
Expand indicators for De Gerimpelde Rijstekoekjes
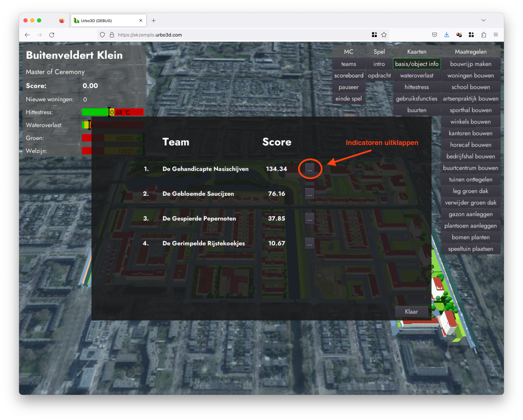point(309,243)
